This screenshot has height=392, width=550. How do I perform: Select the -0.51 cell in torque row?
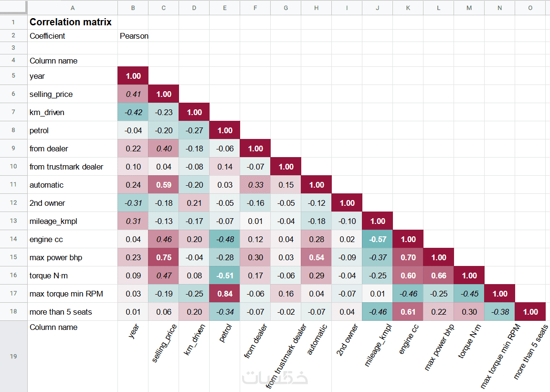point(225,275)
